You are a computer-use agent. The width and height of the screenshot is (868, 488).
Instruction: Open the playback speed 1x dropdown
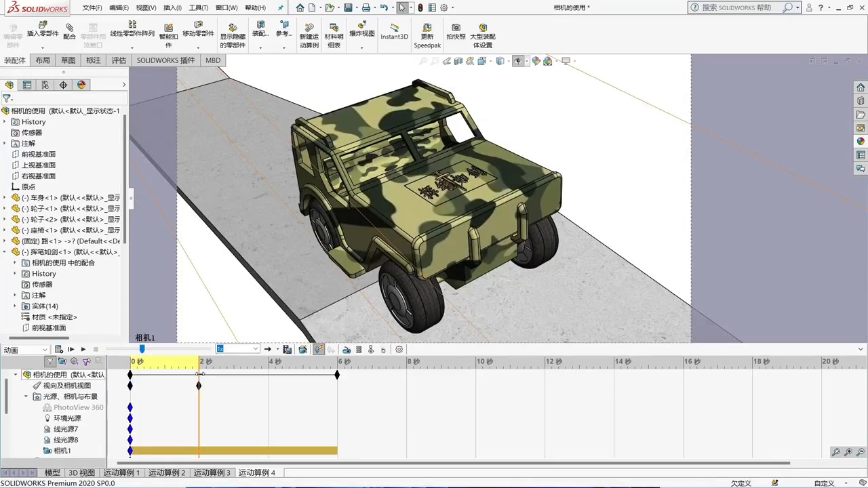click(254, 349)
